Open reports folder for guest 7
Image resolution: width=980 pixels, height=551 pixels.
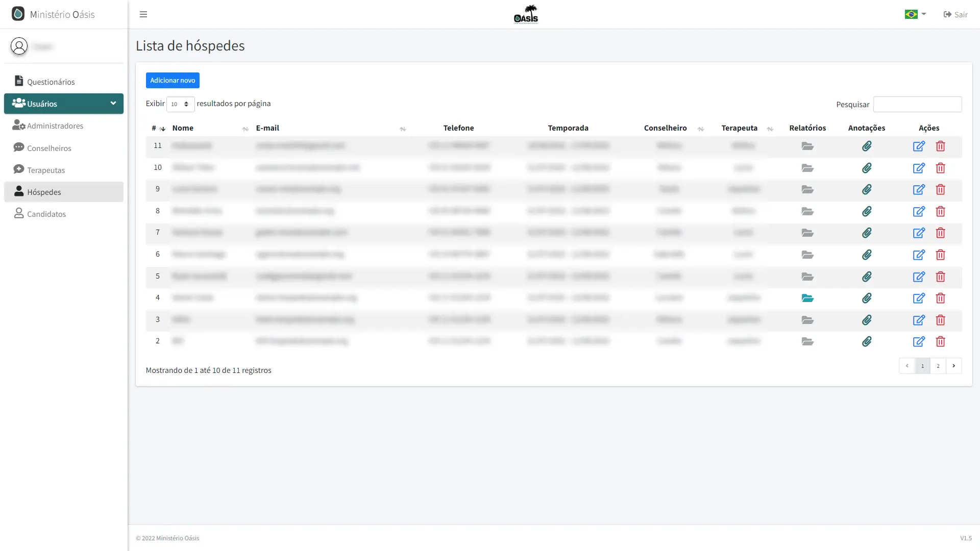click(807, 233)
